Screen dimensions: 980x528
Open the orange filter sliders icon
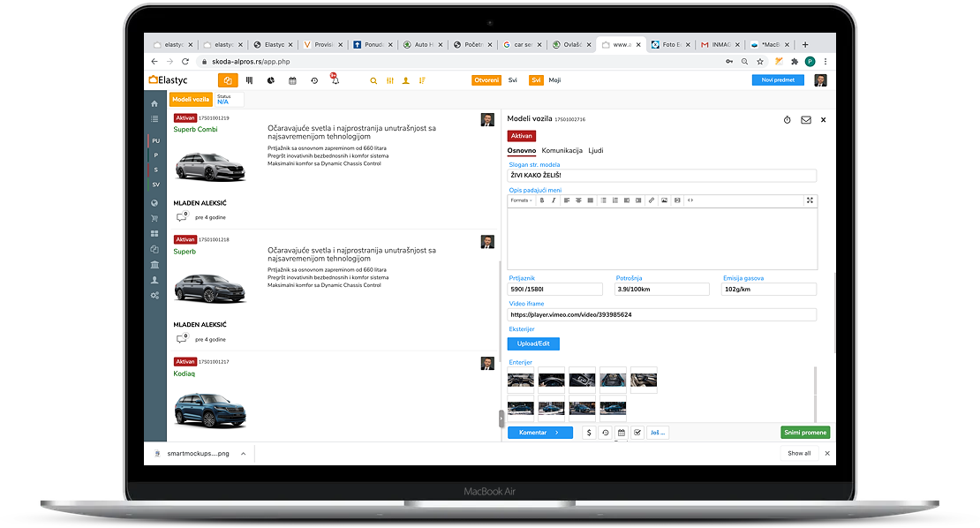pos(390,80)
